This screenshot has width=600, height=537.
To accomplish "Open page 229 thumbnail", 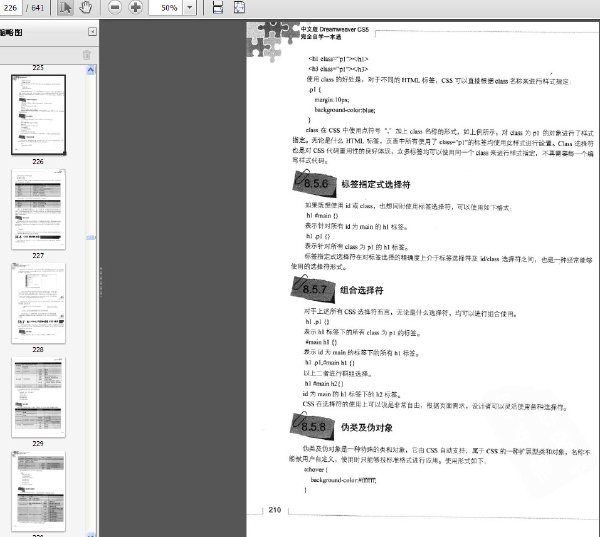I will point(38,397).
